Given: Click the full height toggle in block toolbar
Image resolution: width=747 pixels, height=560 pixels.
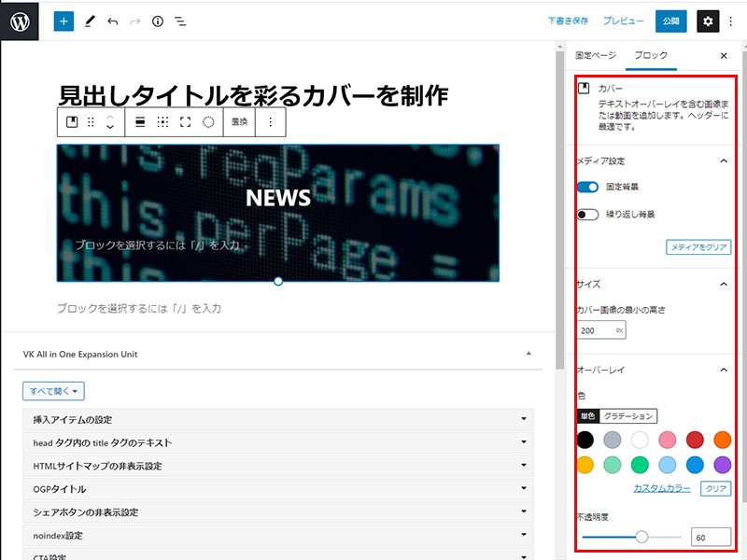Looking at the screenshot, I should pos(185,122).
